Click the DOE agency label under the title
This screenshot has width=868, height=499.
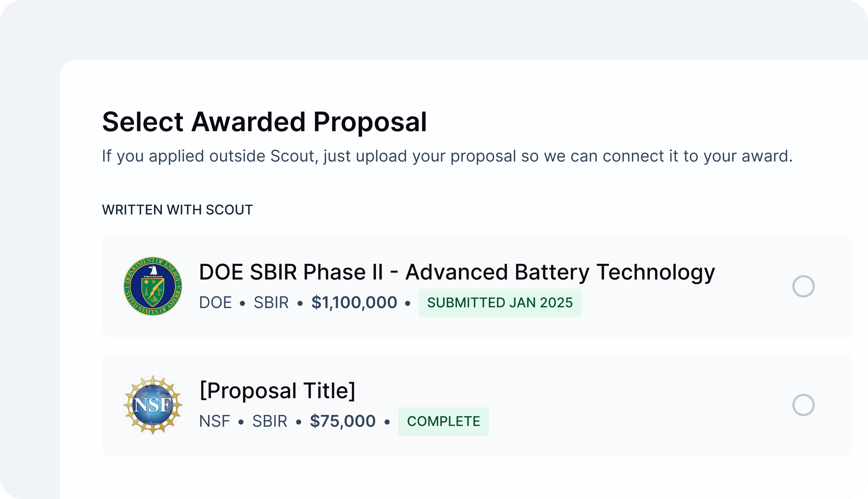click(215, 303)
